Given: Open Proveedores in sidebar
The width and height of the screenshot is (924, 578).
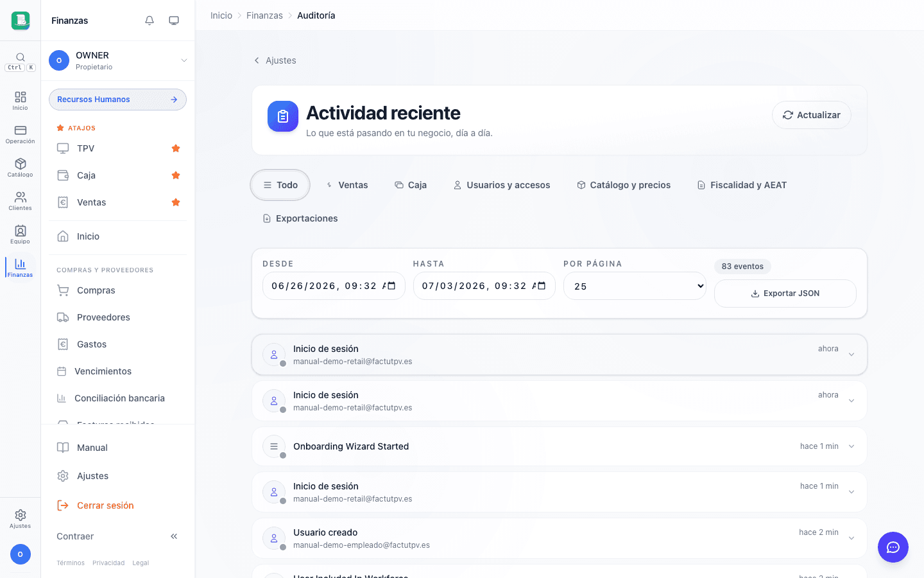Looking at the screenshot, I should coord(118,317).
